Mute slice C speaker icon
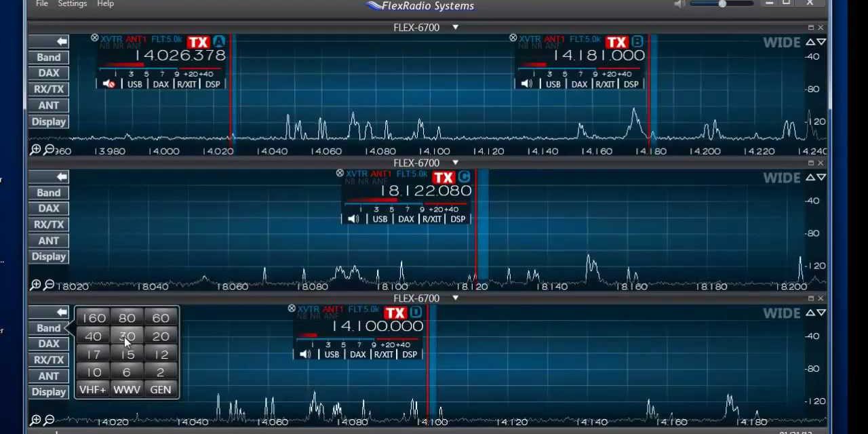 click(x=354, y=219)
